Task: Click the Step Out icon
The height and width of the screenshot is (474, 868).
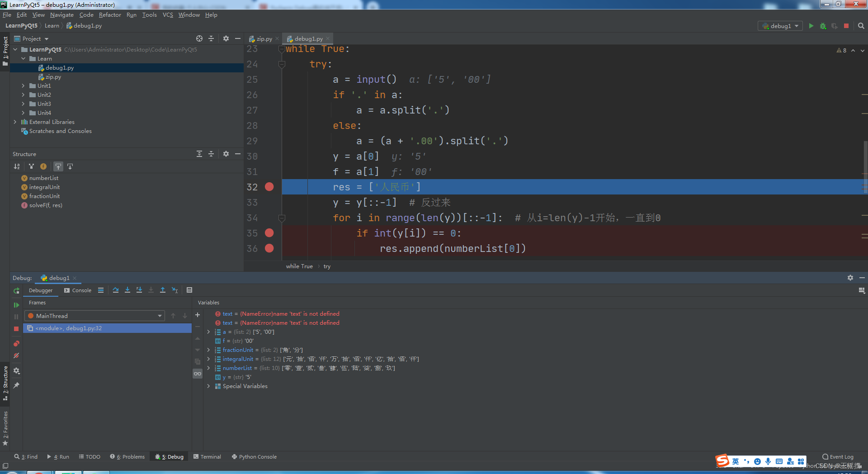Action: [162, 290]
